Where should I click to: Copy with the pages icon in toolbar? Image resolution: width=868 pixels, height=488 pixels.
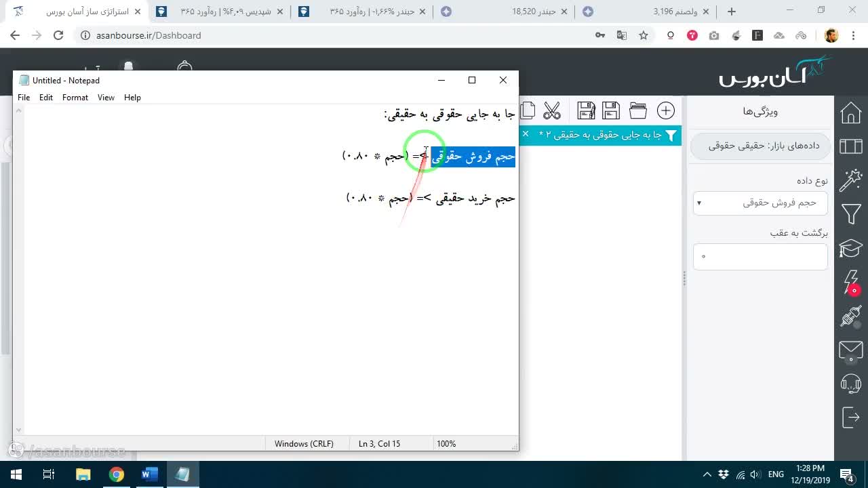pyautogui.click(x=528, y=110)
